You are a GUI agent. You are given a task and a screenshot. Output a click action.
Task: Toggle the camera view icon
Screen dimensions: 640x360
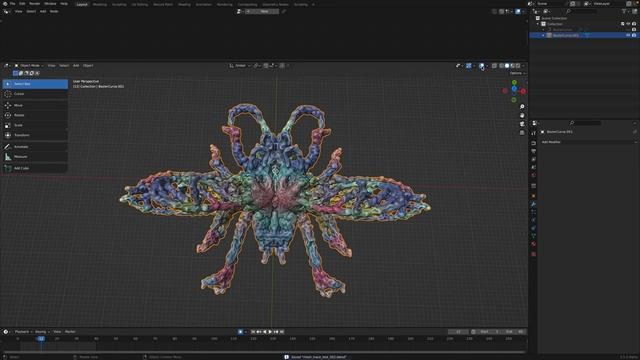point(522,124)
